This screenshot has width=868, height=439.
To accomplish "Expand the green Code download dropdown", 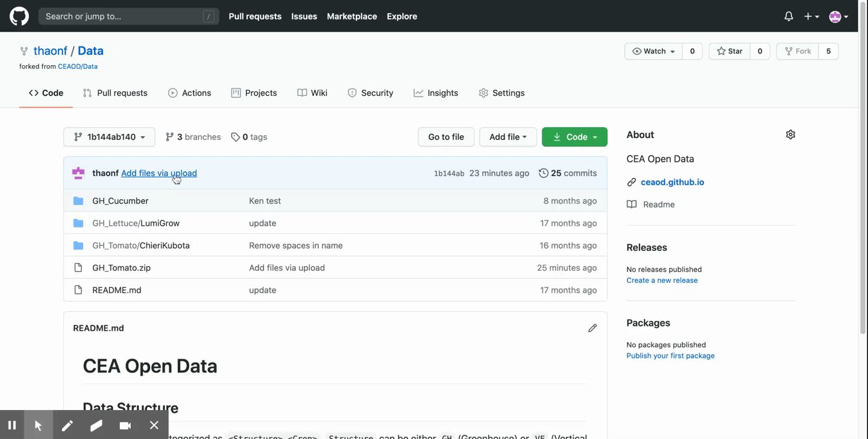I will 574,137.
